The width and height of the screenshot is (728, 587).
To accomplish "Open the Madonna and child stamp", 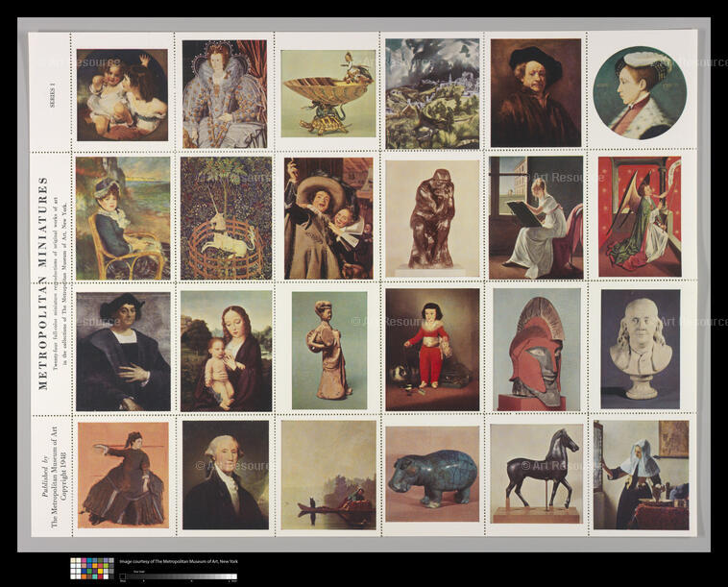I will [x=227, y=351].
